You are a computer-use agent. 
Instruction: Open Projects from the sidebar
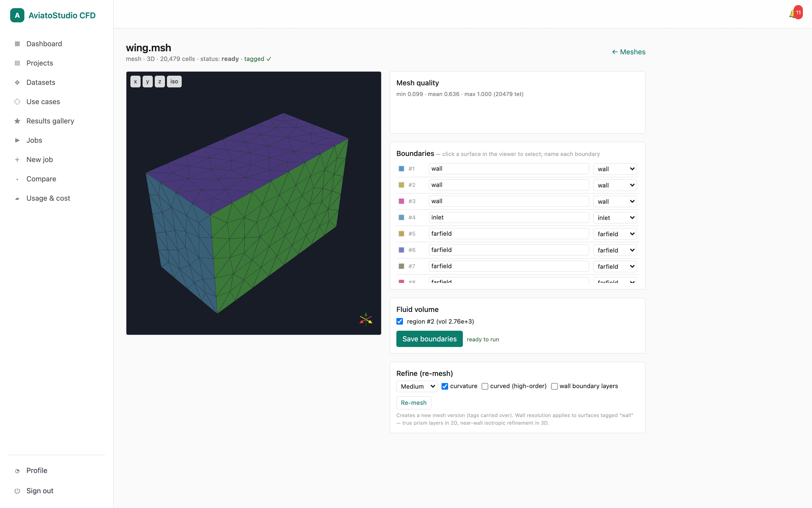pyautogui.click(x=40, y=63)
